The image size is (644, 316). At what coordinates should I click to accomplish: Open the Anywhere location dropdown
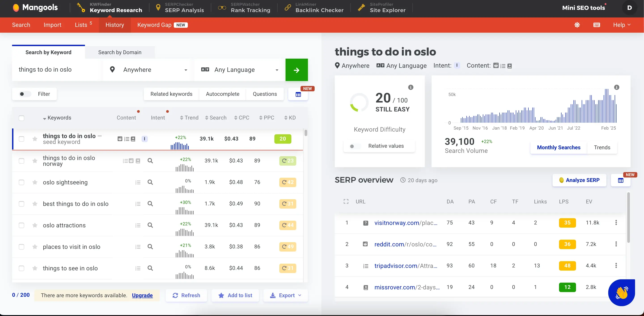click(x=148, y=70)
